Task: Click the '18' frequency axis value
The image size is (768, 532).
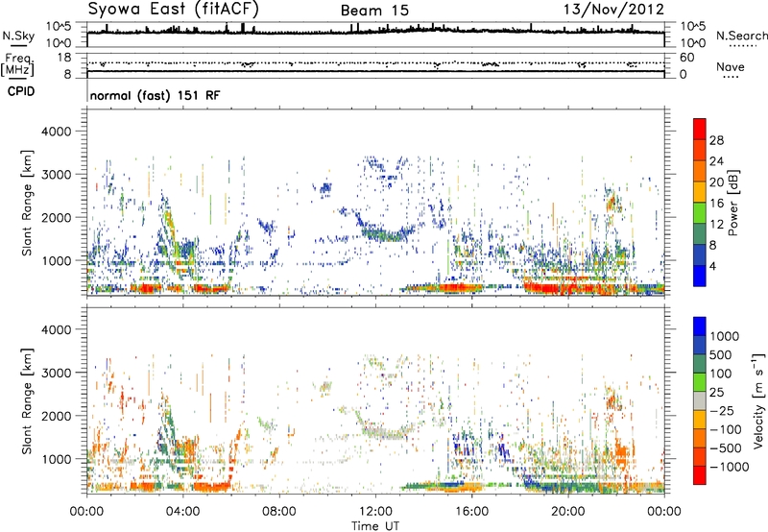Action: pyautogui.click(x=64, y=58)
